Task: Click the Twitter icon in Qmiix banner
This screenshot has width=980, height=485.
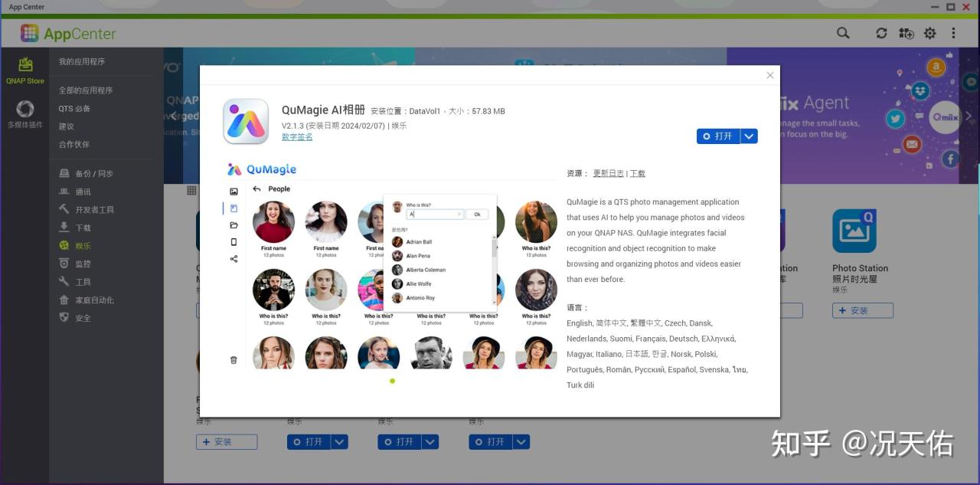Action: click(x=896, y=120)
